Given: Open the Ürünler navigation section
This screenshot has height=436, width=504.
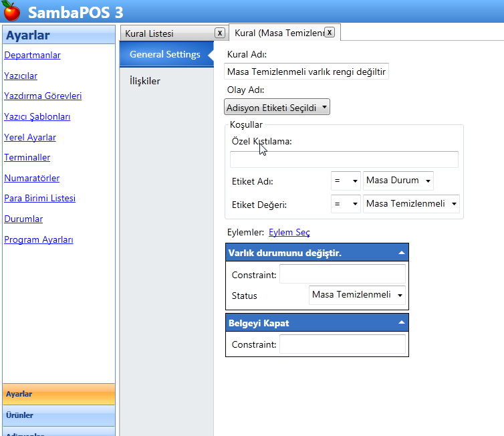Looking at the screenshot, I should pyautogui.click(x=58, y=415).
